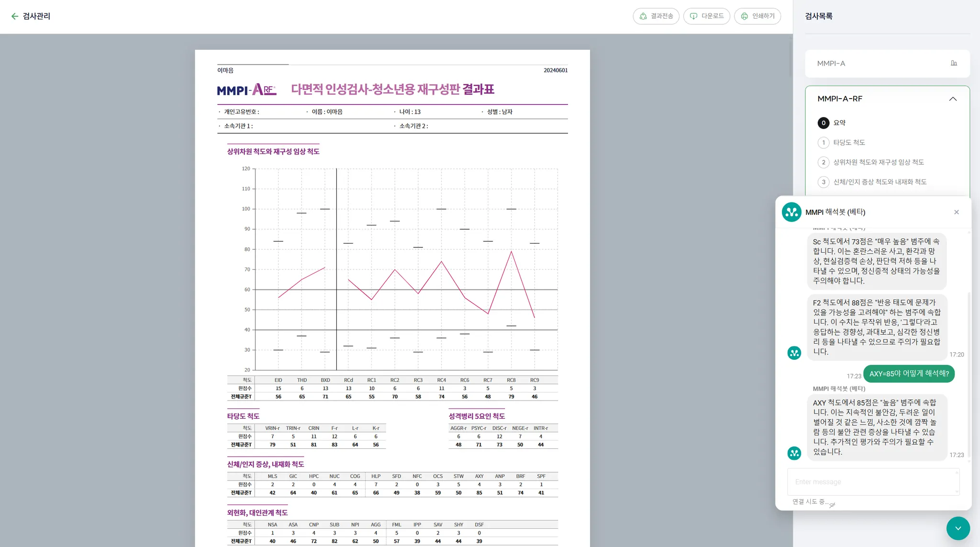Image resolution: width=980 pixels, height=547 pixels.
Task: Click the Enter message input field
Action: click(873, 482)
